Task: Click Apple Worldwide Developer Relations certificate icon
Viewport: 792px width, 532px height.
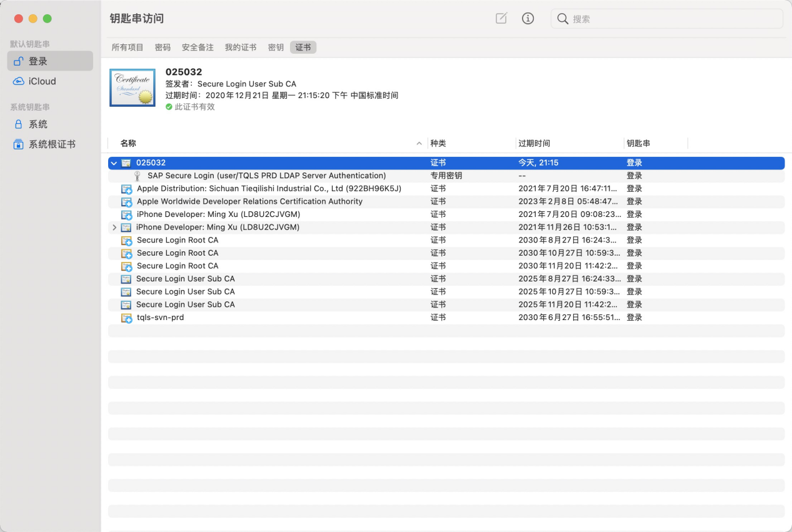Action: pos(126,202)
